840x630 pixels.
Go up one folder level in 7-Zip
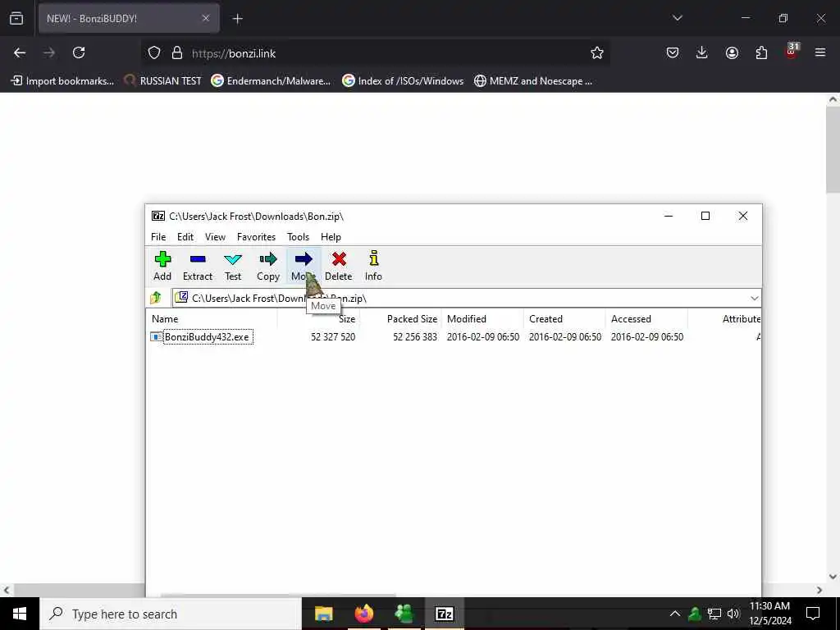point(156,297)
